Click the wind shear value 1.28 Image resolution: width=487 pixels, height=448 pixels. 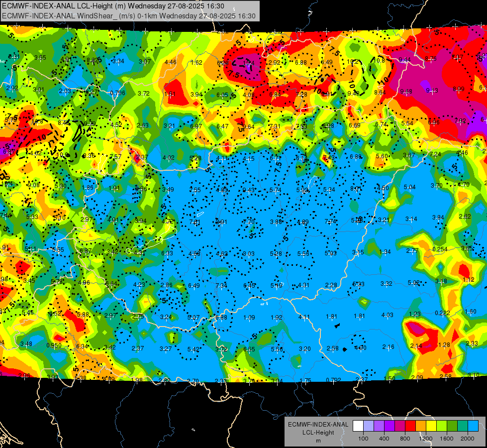(444, 344)
